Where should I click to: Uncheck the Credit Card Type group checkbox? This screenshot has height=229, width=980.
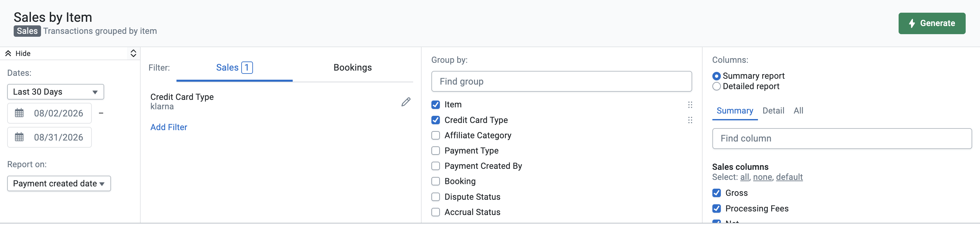[436, 120]
